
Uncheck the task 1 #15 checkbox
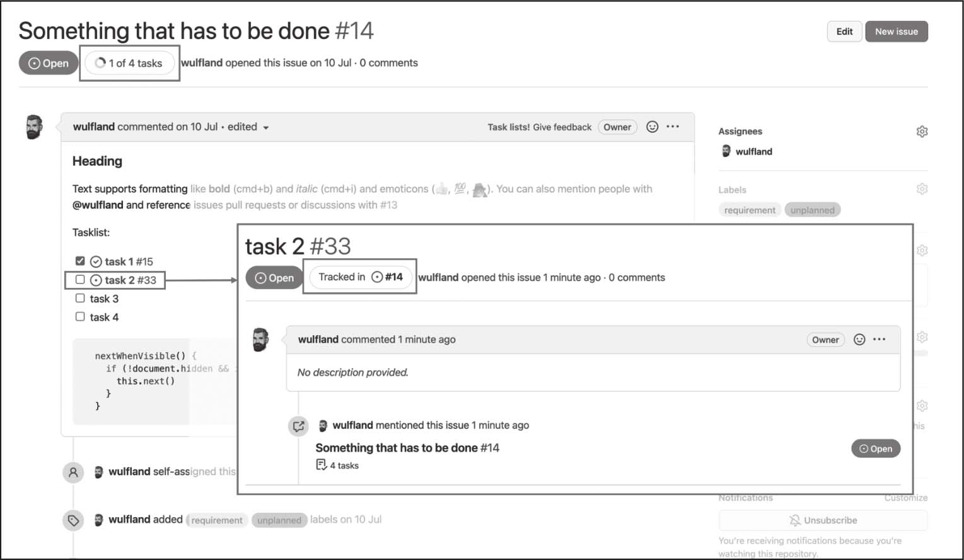pyautogui.click(x=80, y=261)
